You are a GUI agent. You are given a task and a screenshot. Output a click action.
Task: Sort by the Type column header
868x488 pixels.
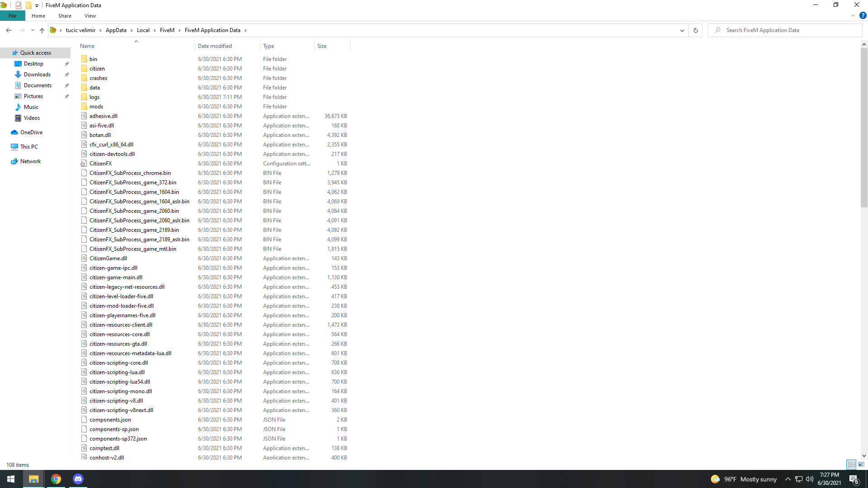288,46
